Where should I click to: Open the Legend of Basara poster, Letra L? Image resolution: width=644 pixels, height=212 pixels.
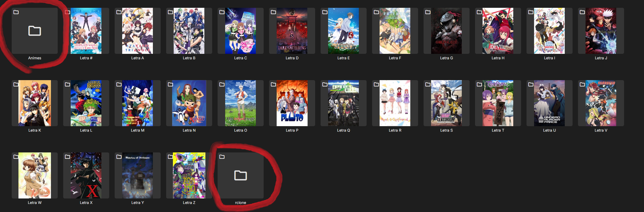point(86,103)
